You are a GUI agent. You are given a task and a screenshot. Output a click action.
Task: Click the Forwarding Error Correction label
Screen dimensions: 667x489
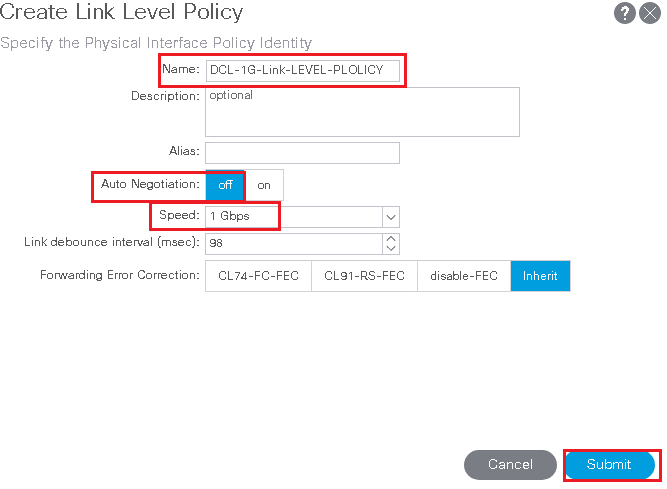click(x=120, y=276)
